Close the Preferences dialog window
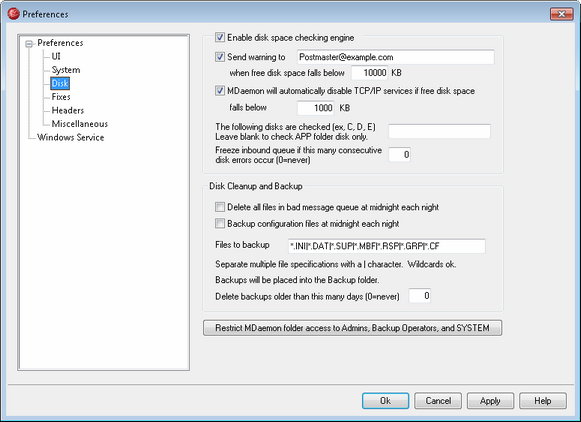581x422 pixels. [561, 14]
